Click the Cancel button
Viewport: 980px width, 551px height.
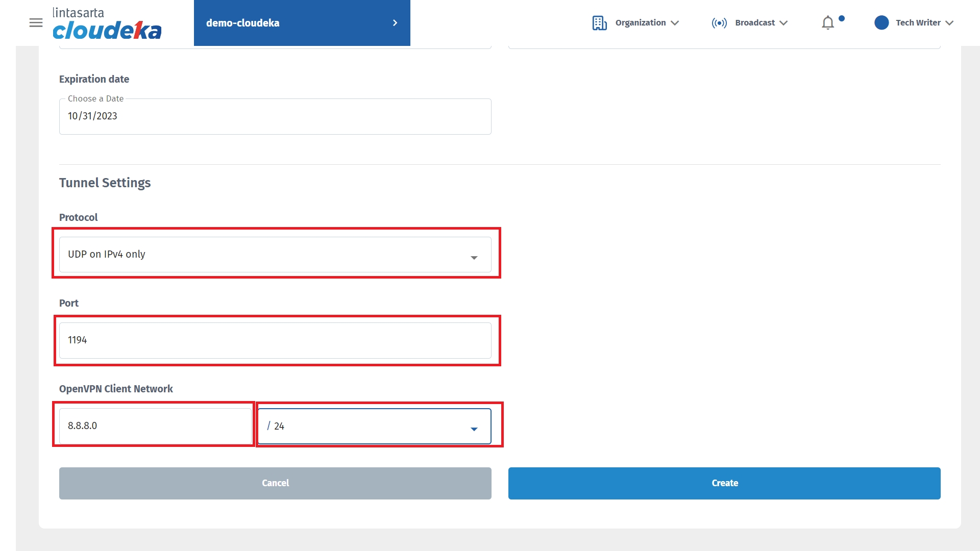coord(275,483)
